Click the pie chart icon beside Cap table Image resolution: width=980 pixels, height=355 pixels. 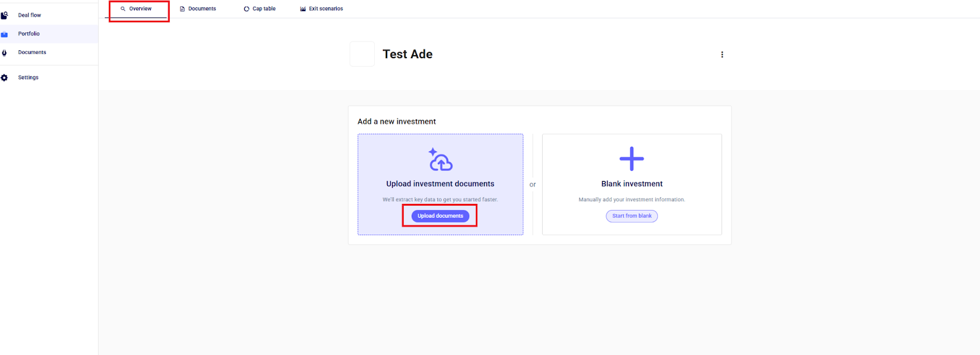coord(247,9)
